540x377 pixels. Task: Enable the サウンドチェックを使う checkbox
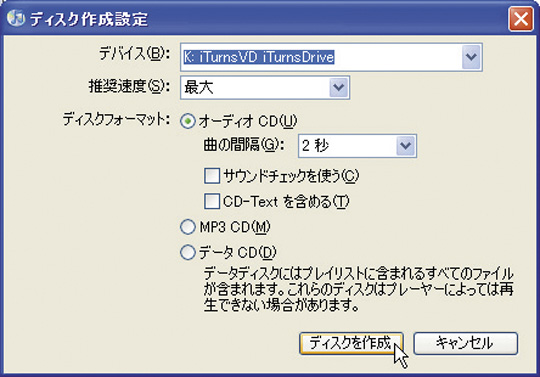pyautogui.click(x=212, y=176)
